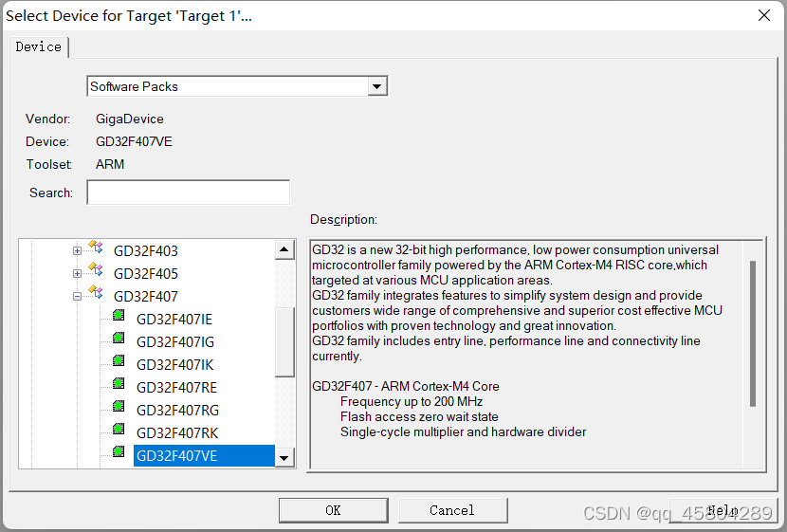Viewport: 787px width, 532px height.
Task: Click the GD32F407 family icon
Action: point(96,291)
